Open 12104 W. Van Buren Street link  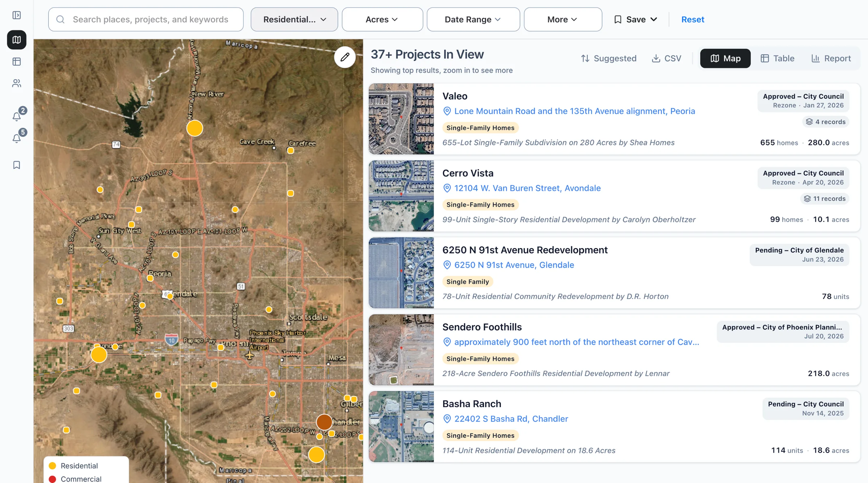click(527, 188)
